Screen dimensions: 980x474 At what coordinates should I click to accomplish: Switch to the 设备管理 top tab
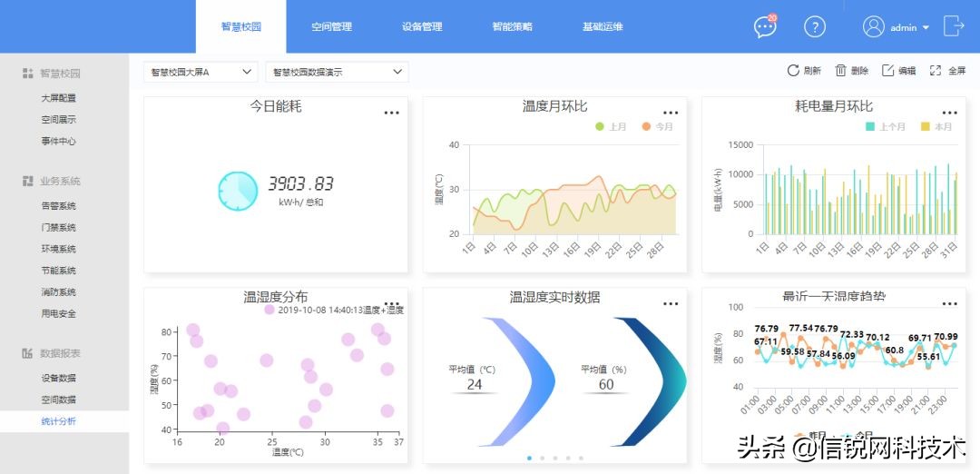(x=422, y=27)
